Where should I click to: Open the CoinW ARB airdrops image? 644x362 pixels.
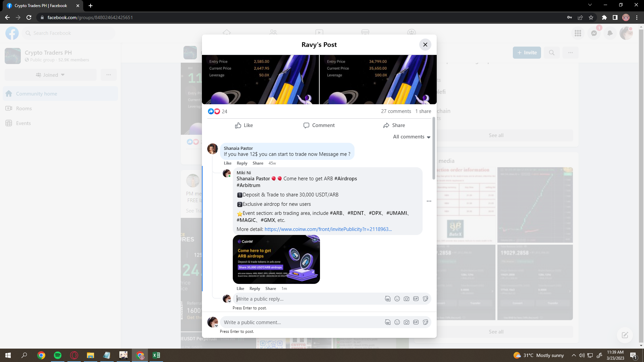click(276, 259)
